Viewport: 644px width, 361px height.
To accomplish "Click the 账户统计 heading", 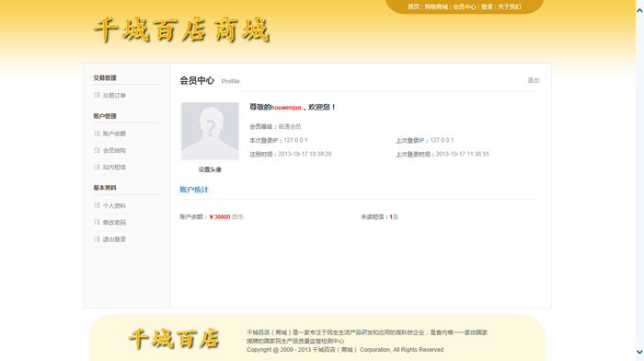I will [194, 190].
